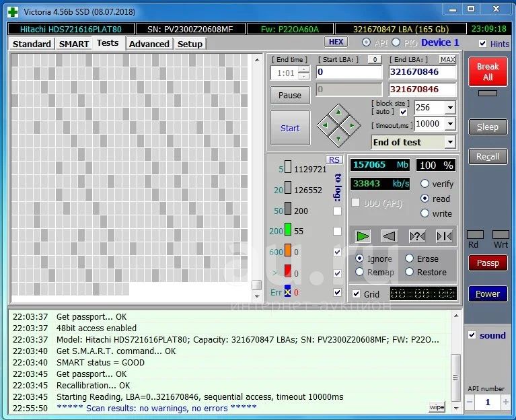Click the block map scrollbar down arrow
The width and height of the screenshot is (516, 420).
(x=257, y=296)
